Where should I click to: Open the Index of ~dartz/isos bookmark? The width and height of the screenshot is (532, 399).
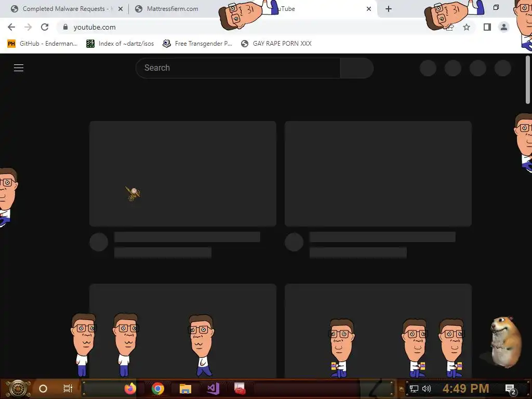(x=120, y=44)
